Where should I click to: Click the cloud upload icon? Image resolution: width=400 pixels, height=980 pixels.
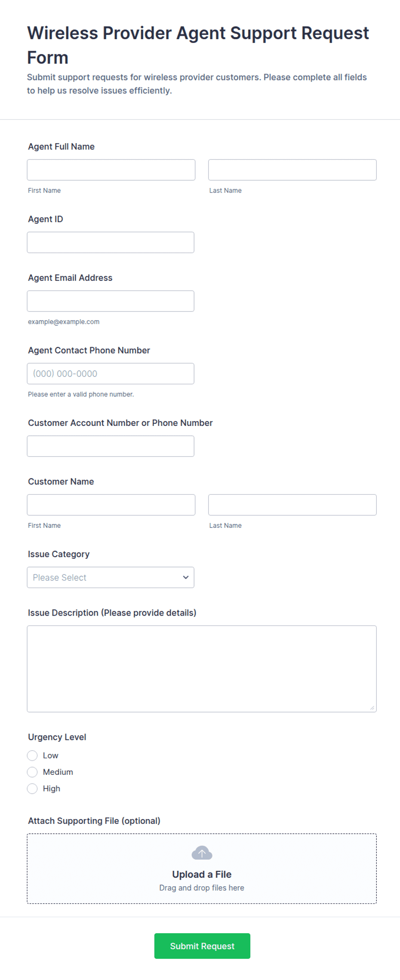point(202,853)
